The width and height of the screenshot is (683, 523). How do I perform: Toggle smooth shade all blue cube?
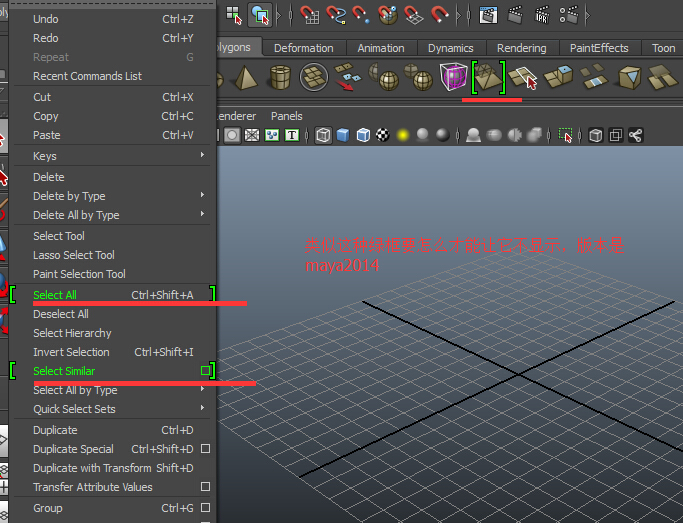(343, 135)
